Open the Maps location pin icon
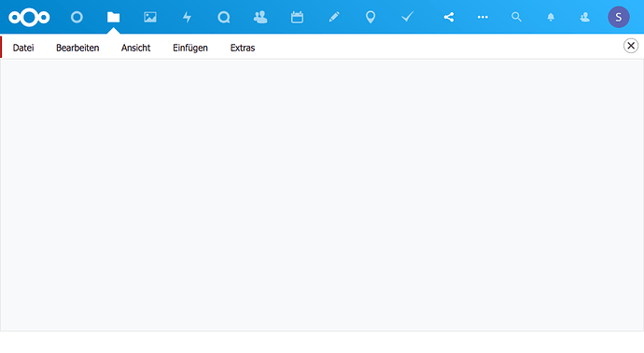 click(x=371, y=17)
